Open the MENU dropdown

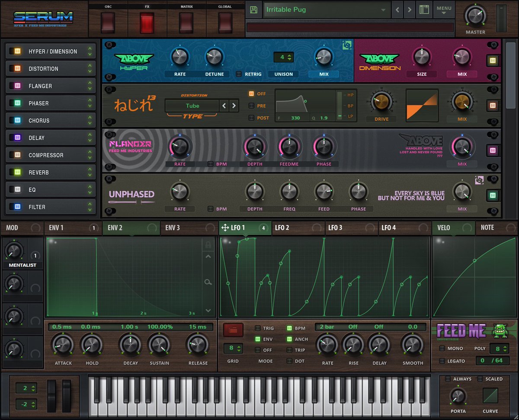(x=444, y=10)
